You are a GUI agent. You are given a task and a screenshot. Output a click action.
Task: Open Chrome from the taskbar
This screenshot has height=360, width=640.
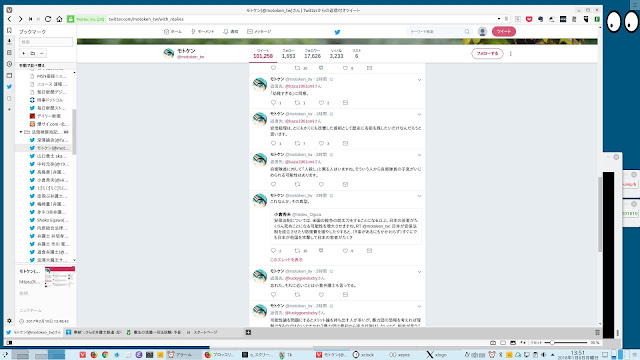[105, 355]
